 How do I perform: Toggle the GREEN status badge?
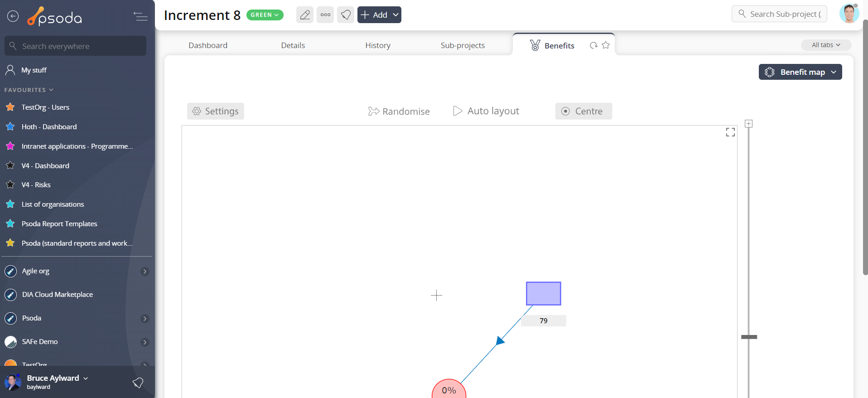265,15
